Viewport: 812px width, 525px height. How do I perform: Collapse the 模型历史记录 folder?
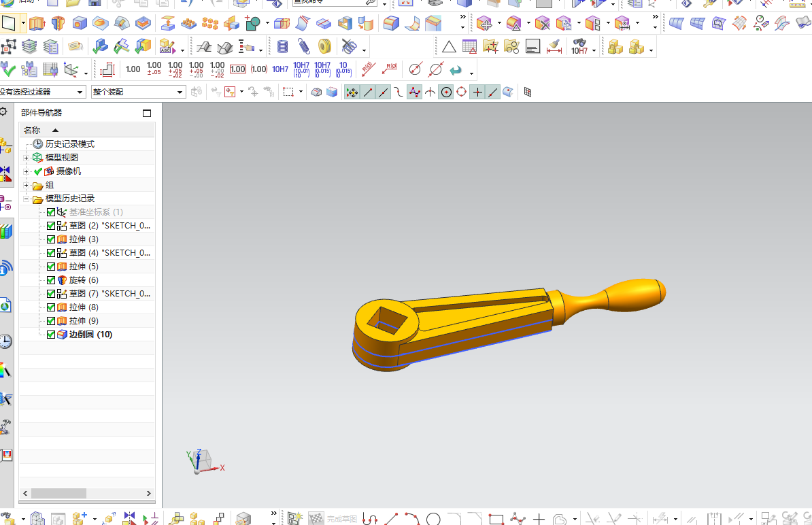27,199
